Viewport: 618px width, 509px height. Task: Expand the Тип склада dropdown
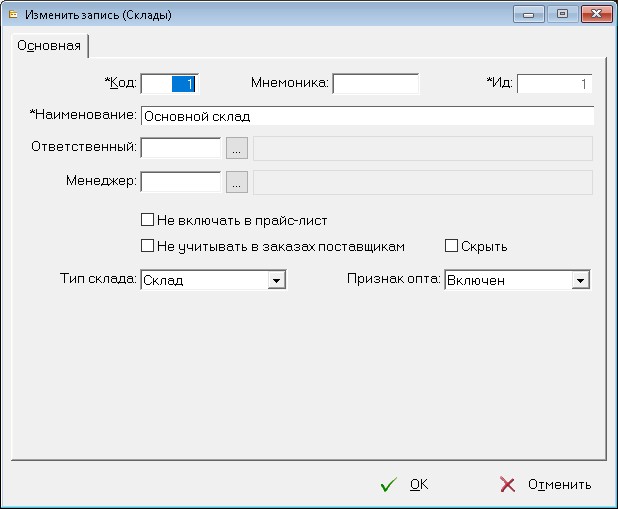[276, 282]
